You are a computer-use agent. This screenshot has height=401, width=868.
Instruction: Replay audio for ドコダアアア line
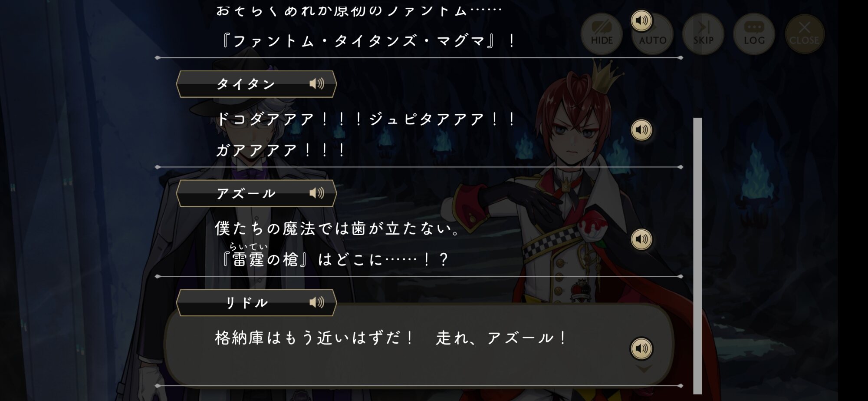[641, 129]
